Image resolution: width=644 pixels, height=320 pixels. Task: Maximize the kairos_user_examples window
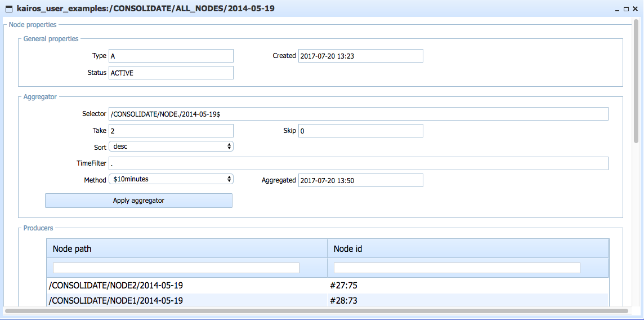[627, 8]
